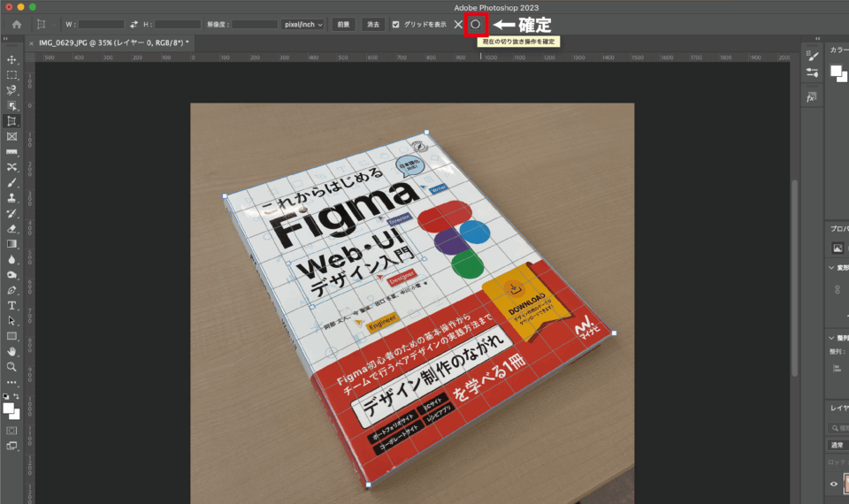Click the Color panel foreground swatch
The width and height of the screenshot is (849, 504).
(836, 71)
